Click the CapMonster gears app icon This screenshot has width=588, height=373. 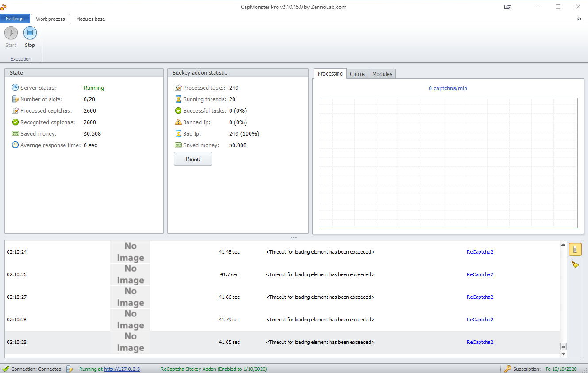coord(4,7)
